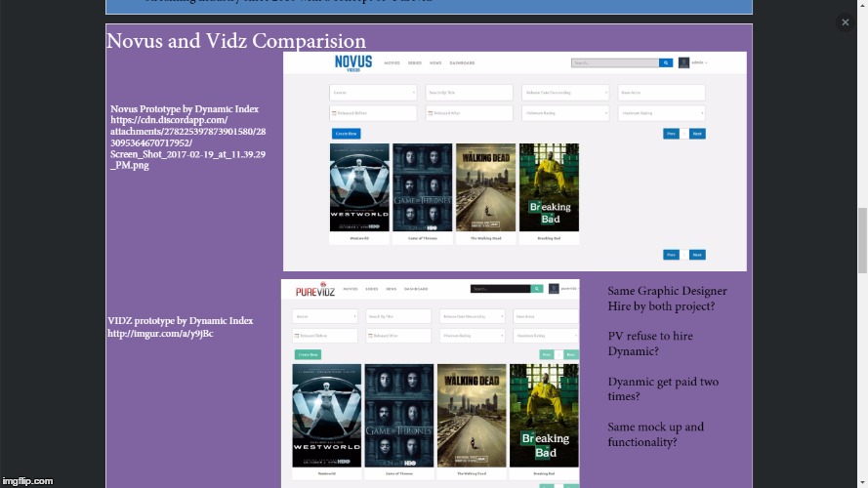868x488 pixels.
Task: Open the Novus Minimum Rating dropdown
Action: [565, 113]
